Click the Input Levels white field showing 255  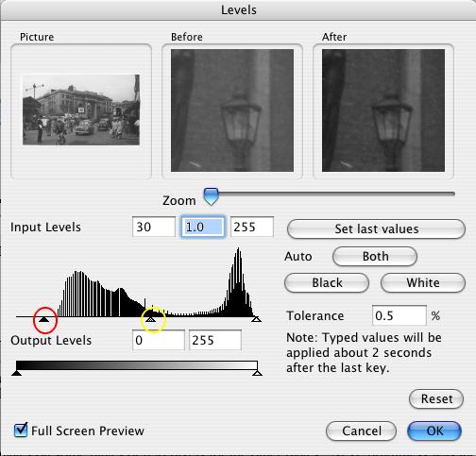coord(252,227)
